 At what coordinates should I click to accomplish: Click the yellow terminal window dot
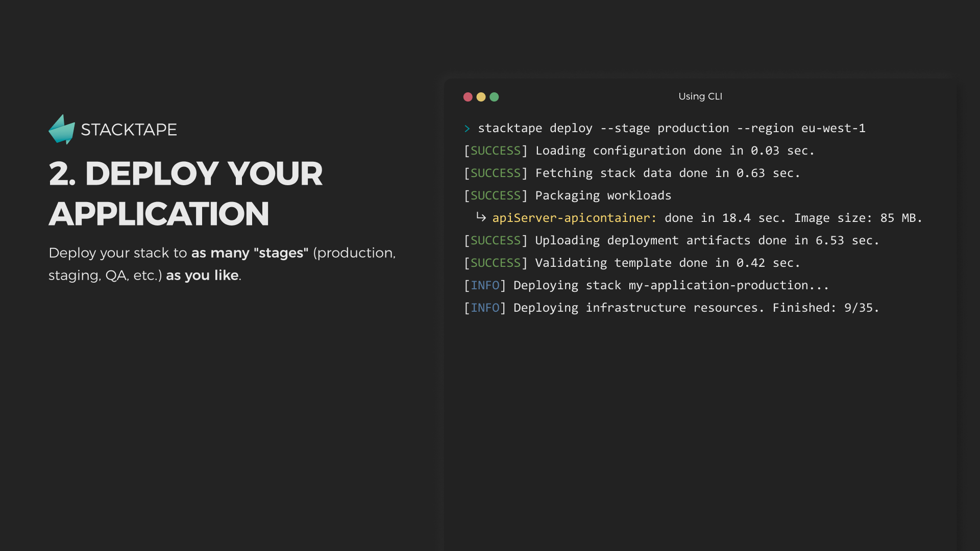click(x=481, y=97)
